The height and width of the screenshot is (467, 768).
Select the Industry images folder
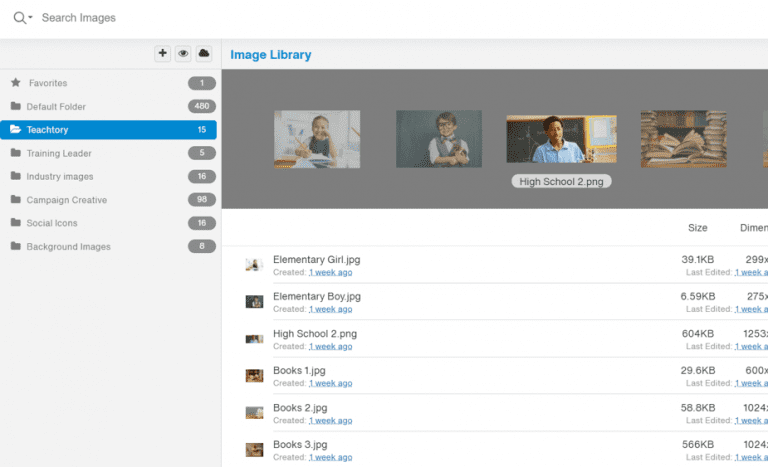tap(60, 177)
